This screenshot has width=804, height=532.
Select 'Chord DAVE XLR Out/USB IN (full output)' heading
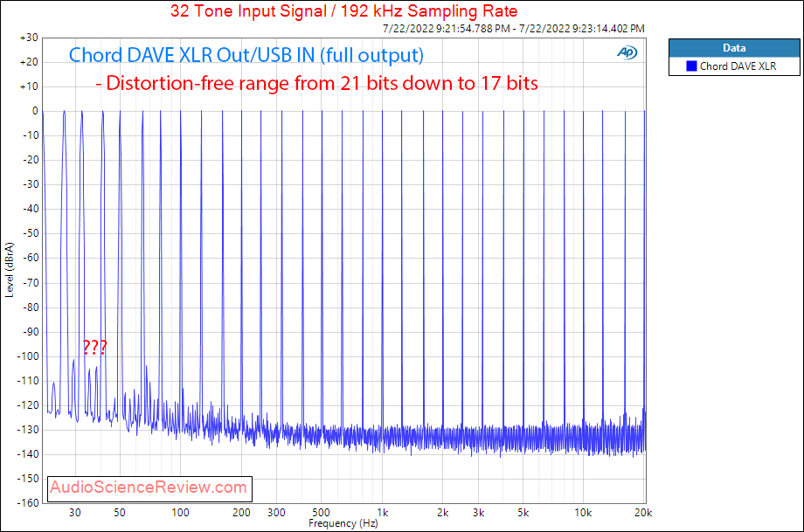246,55
